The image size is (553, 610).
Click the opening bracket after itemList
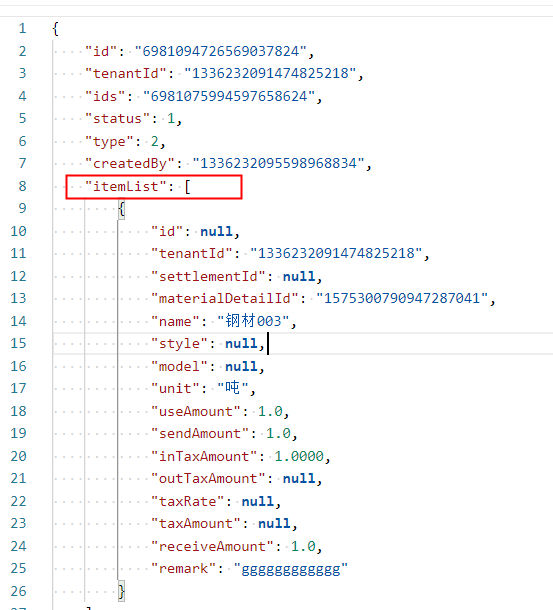187,187
